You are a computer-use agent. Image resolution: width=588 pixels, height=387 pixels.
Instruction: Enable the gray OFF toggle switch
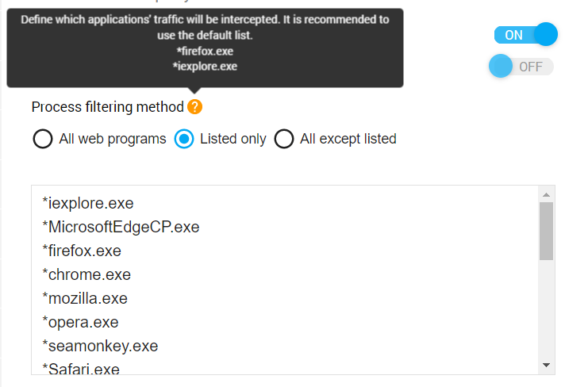click(521, 67)
